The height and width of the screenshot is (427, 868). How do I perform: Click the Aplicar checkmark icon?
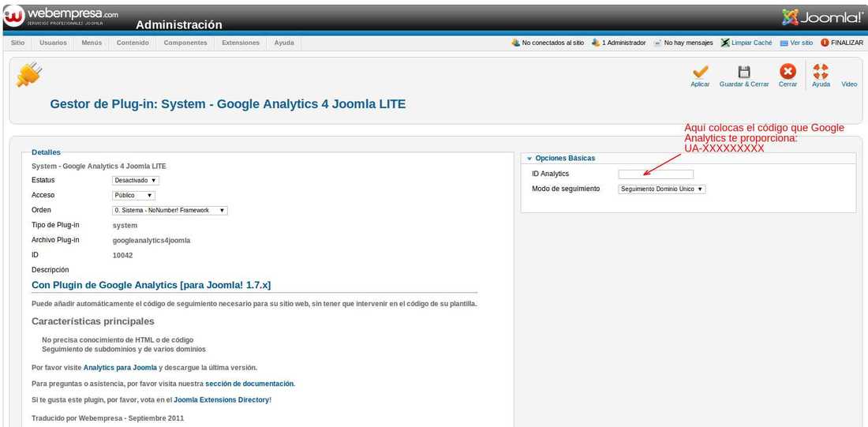[x=700, y=72]
